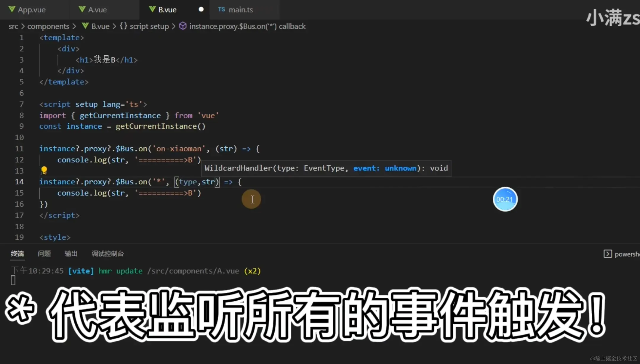Open 调试控制台 debug console tab
The height and width of the screenshot is (364, 640).
pyautogui.click(x=108, y=254)
